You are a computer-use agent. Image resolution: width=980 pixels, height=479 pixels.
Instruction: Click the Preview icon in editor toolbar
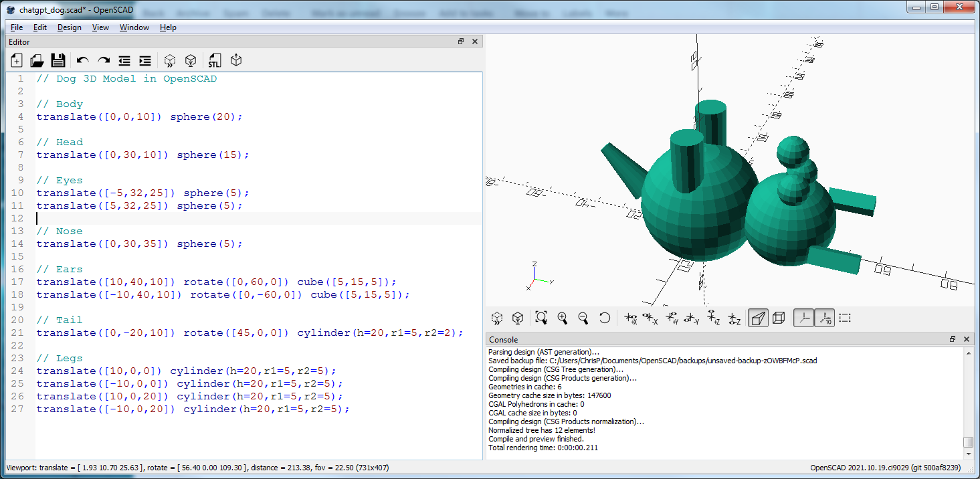[x=170, y=60]
